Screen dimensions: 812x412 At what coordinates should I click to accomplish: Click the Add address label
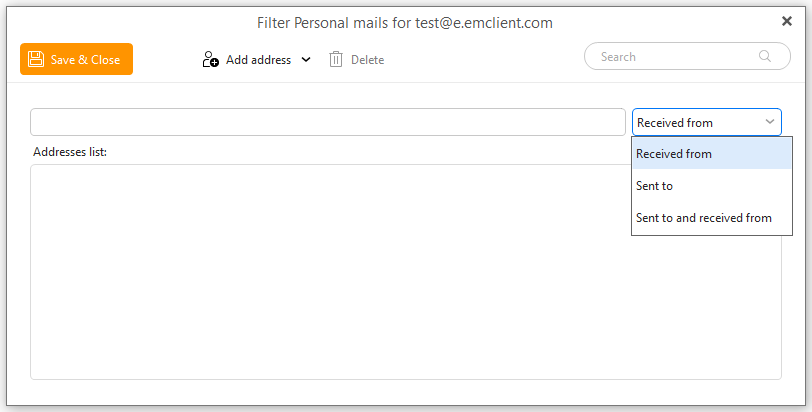click(x=258, y=60)
